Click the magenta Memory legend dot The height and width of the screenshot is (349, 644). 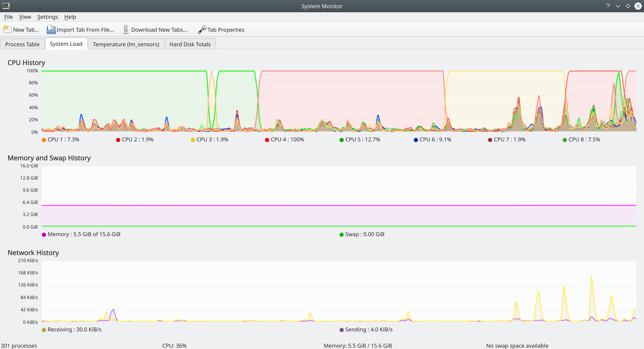click(44, 235)
